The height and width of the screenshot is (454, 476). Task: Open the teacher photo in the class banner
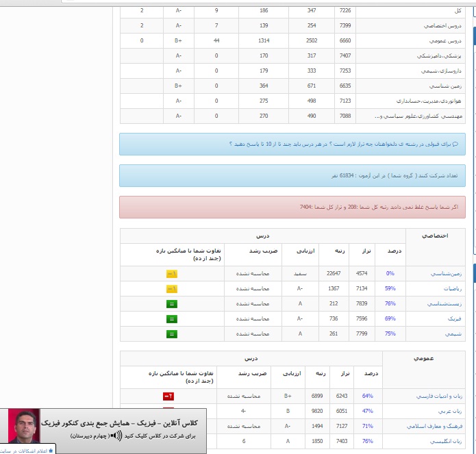(24, 426)
